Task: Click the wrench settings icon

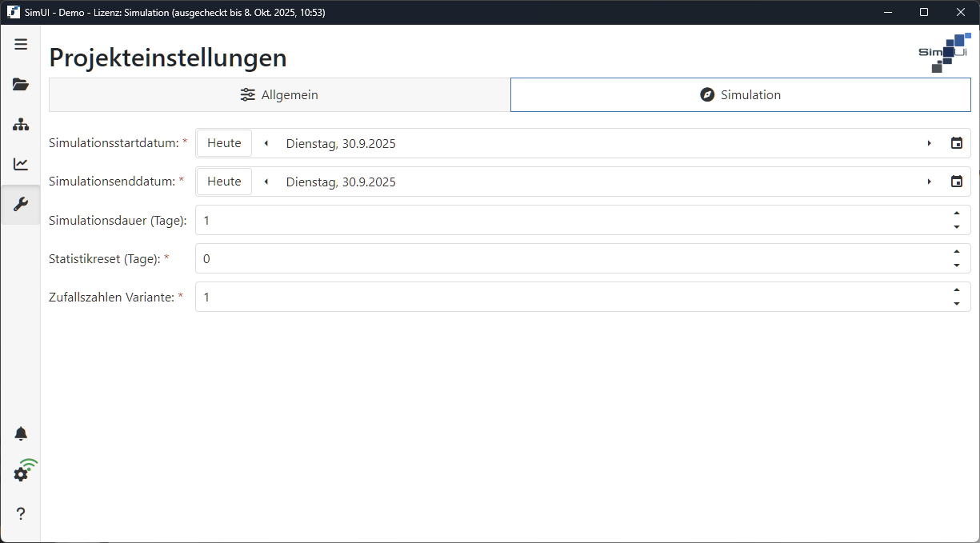Action: [x=21, y=204]
